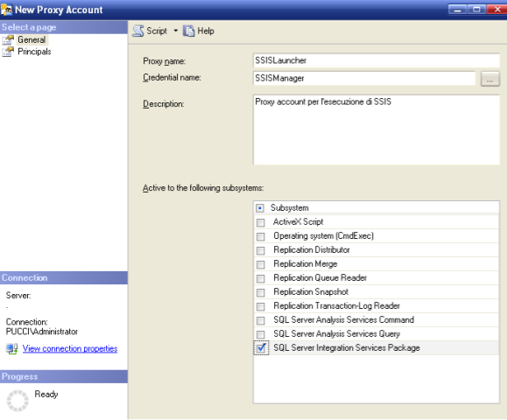
Task: Click the Description text area
Action: click(377, 129)
